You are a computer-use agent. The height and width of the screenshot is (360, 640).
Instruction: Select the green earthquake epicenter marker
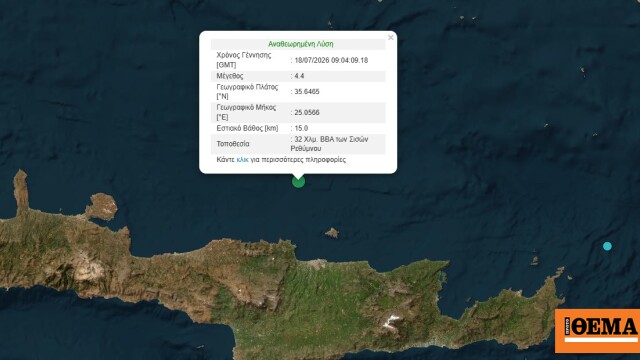298,181
